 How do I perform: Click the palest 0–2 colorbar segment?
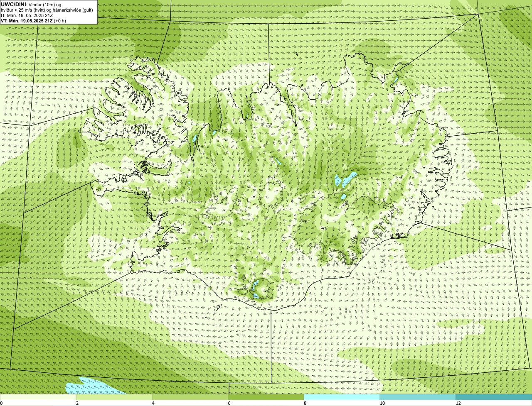(x=38, y=397)
